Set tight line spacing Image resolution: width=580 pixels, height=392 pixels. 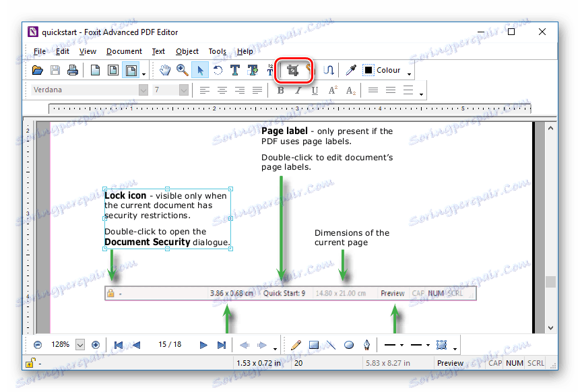tap(373, 90)
